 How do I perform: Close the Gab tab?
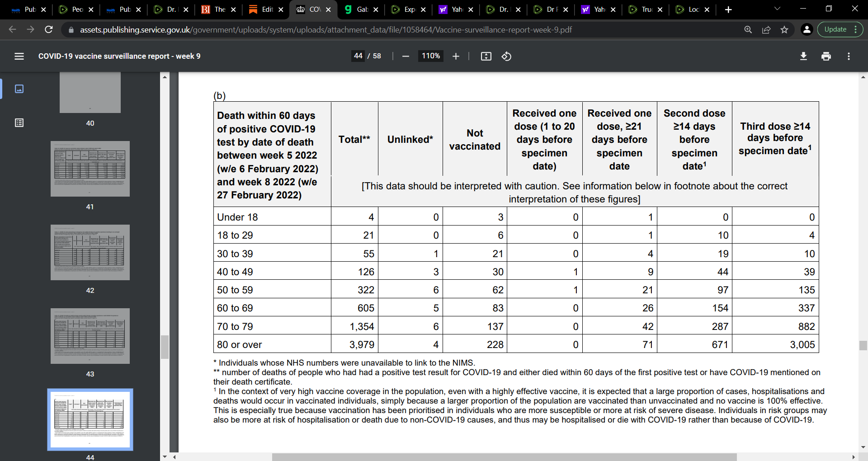coord(376,9)
